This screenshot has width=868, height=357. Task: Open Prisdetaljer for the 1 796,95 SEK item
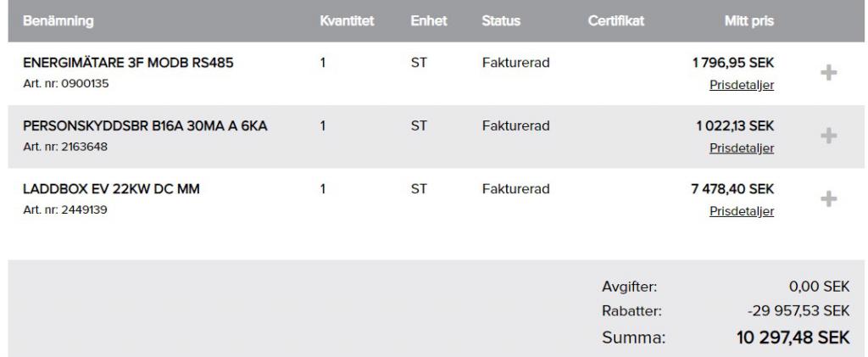tap(742, 85)
